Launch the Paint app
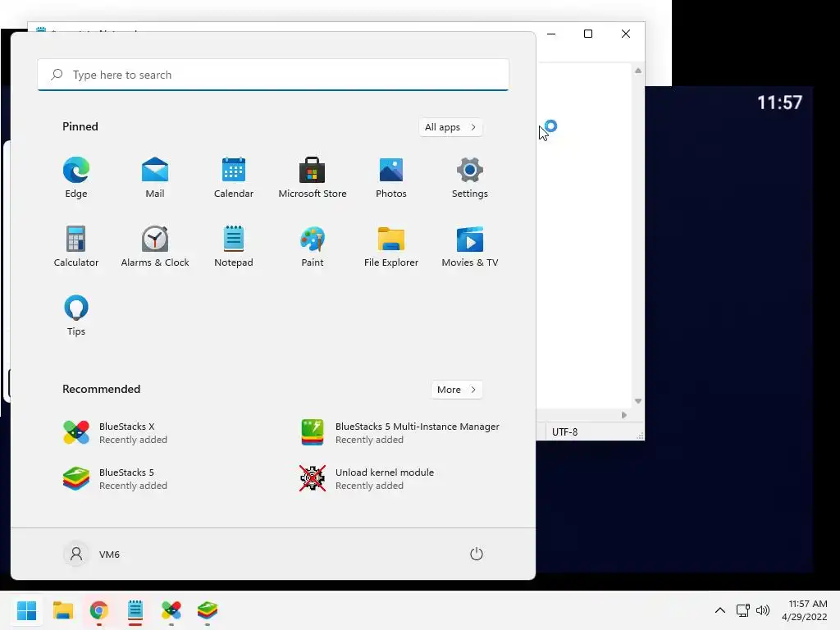This screenshot has height=630, width=840. point(313,246)
